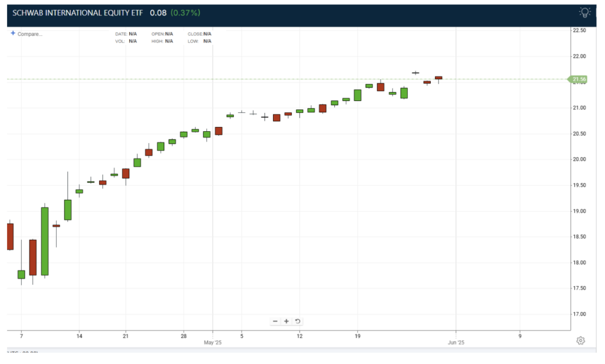Click date label 12 on time axis

tap(300, 336)
